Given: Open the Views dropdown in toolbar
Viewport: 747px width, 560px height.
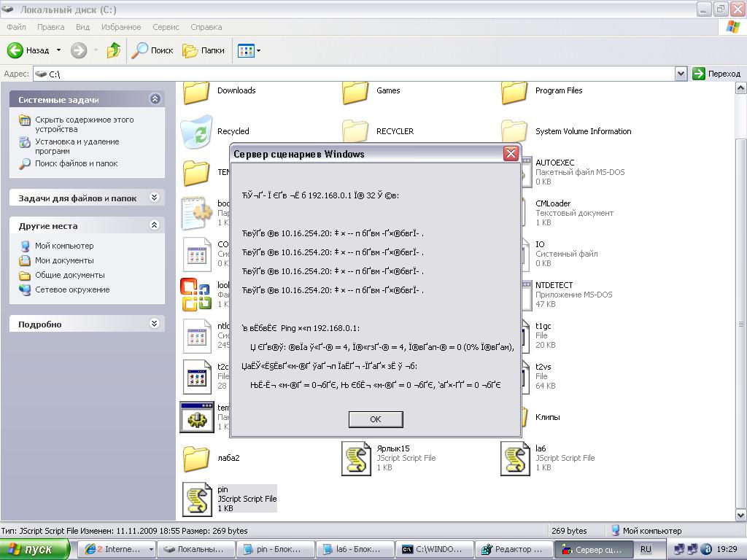Looking at the screenshot, I should pyautogui.click(x=249, y=50).
